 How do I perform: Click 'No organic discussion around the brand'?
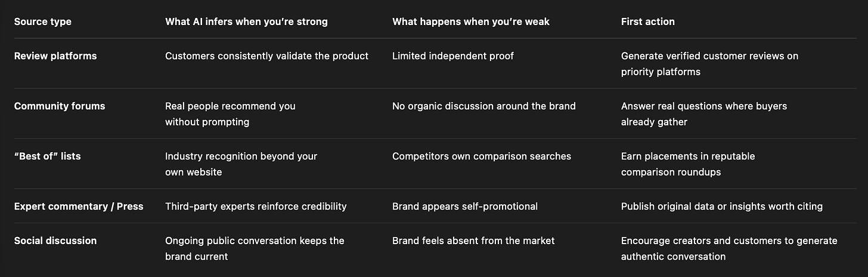coord(484,106)
